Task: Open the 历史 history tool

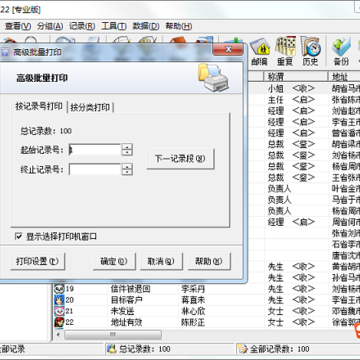Action: (310, 52)
